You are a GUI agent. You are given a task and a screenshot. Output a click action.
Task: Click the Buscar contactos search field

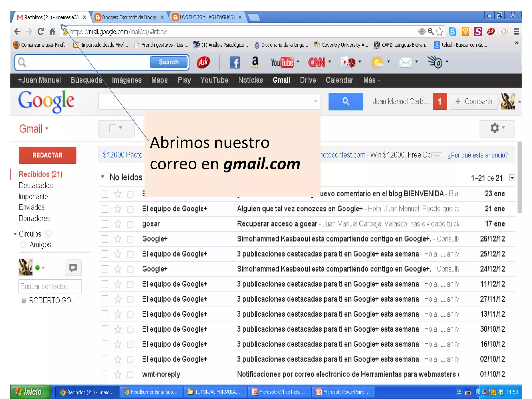tap(50, 286)
